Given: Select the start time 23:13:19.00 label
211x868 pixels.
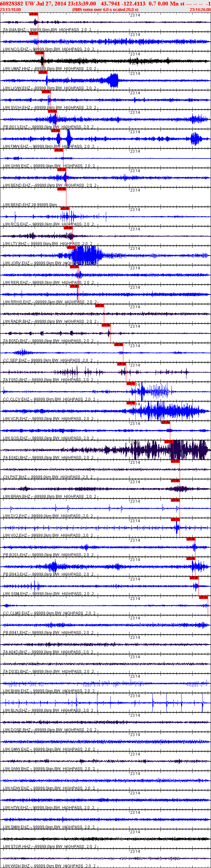Looking at the screenshot, I should click(x=10, y=10).
